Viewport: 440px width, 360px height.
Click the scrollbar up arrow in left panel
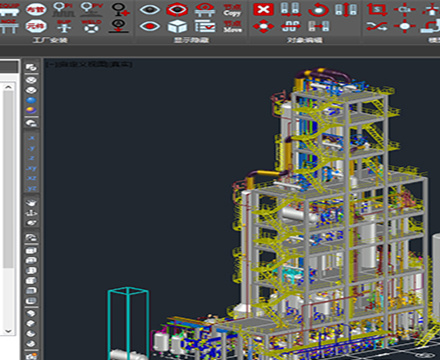[x=8, y=87]
